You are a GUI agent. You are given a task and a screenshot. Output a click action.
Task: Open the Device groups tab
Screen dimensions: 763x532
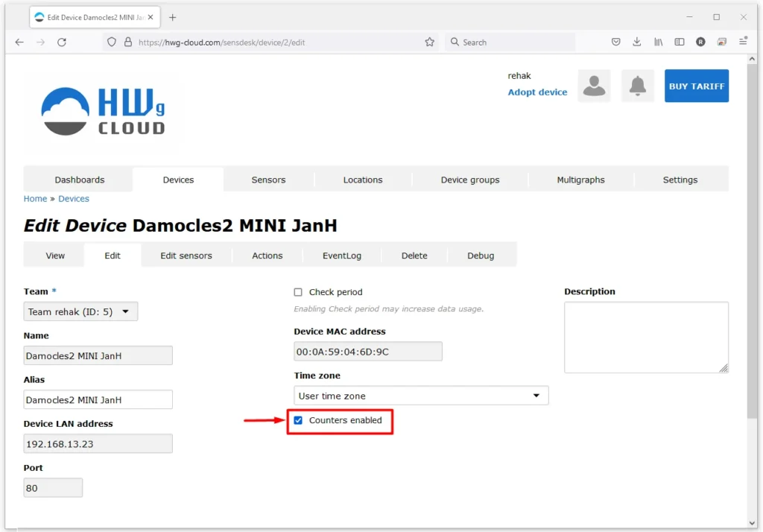click(x=470, y=180)
